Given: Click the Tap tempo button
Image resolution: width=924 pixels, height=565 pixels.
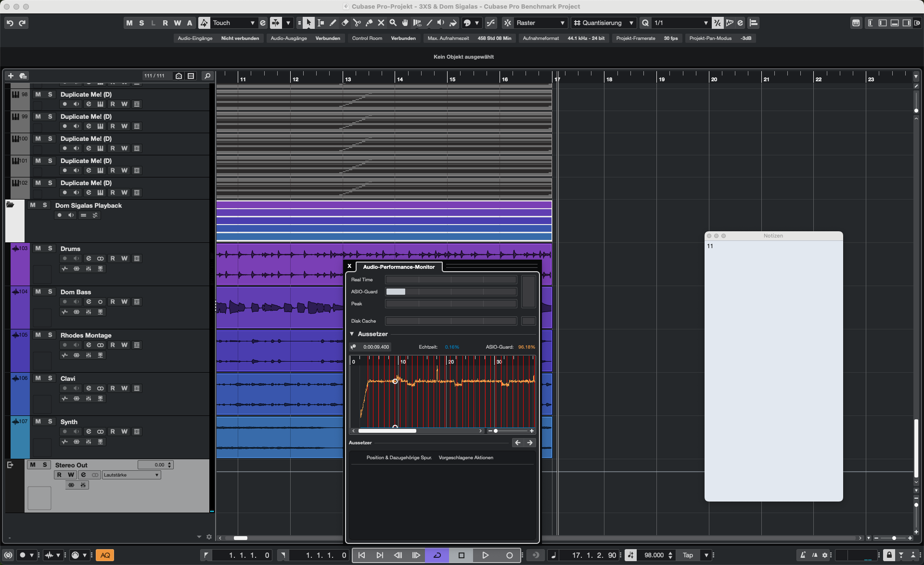Looking at the screenshot, I should (x=688, y=555).
